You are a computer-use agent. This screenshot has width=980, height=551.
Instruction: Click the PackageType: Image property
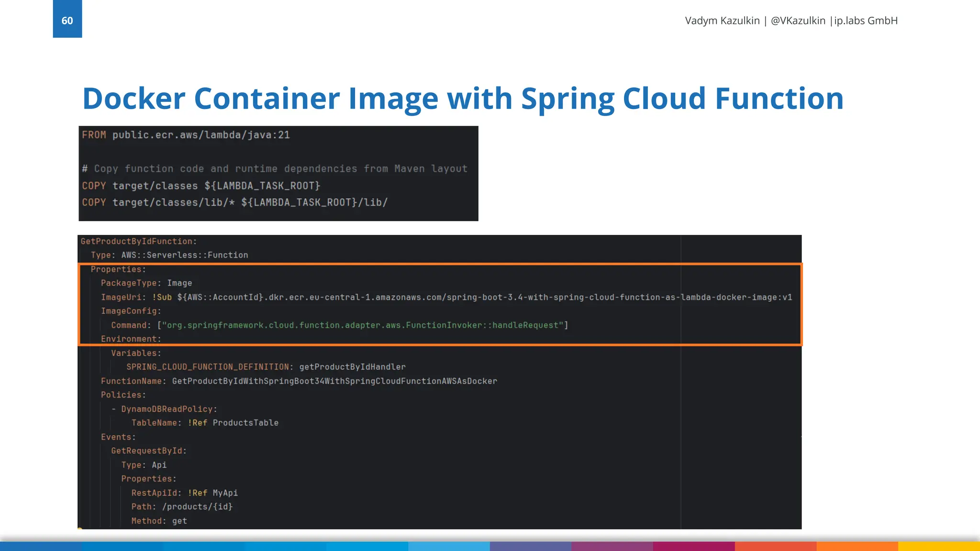[x=146, y=283]
